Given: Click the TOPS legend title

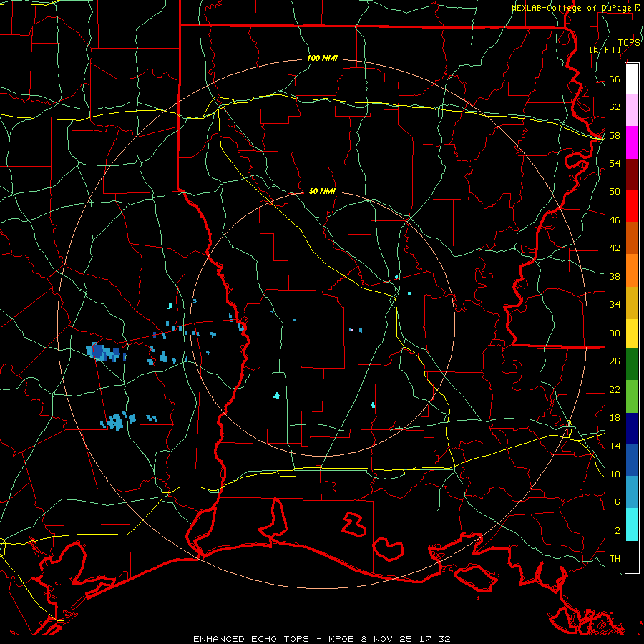Looking at the screenshot, I should click(629, 43).
